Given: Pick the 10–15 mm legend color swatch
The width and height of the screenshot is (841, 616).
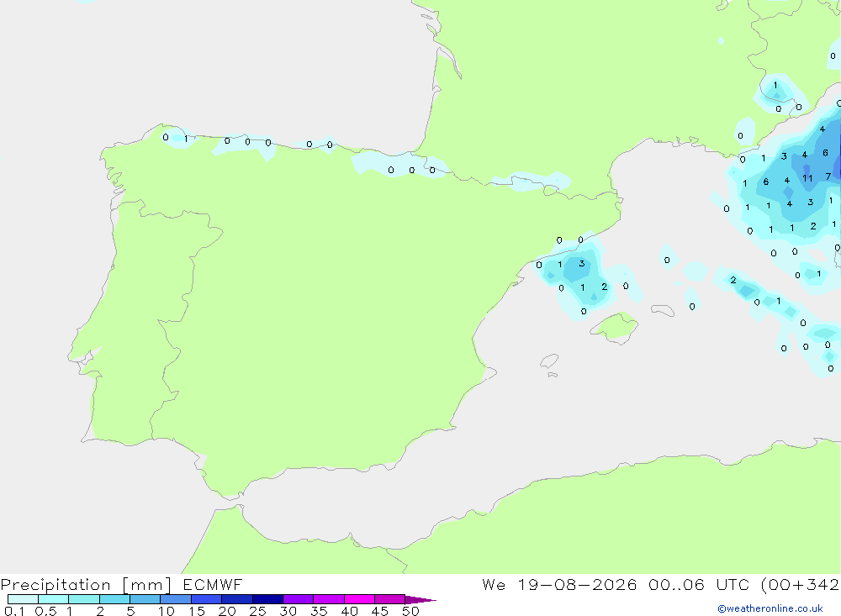Looking at the screenshot, I should 176,599.
